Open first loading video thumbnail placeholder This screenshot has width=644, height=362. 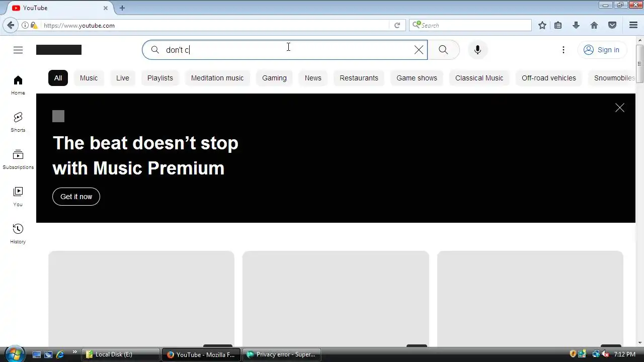click(x=141, y=299)
